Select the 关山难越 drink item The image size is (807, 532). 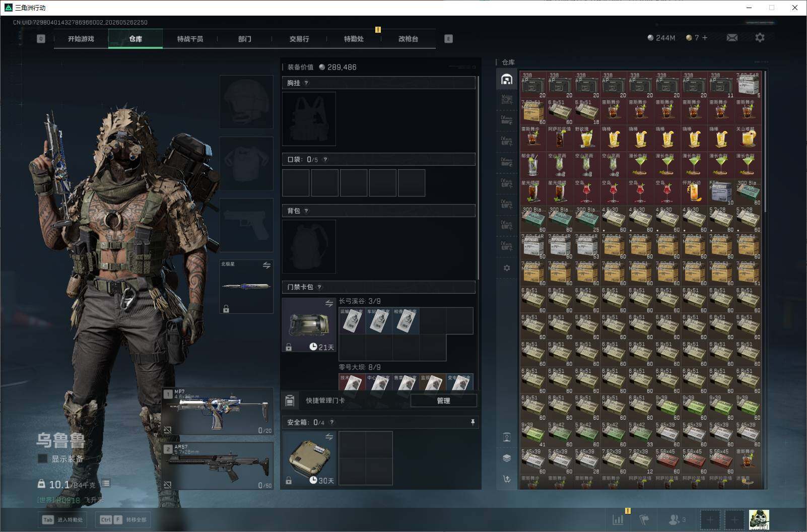[748, 139]
